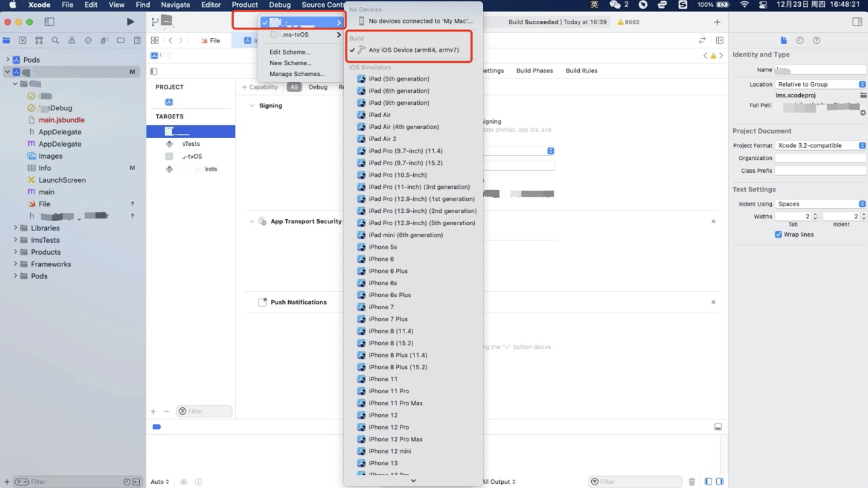The width and height of the screenshot is (868, 488).
Task: Click the plus Library button in toolbar
Action: point(717,22)
